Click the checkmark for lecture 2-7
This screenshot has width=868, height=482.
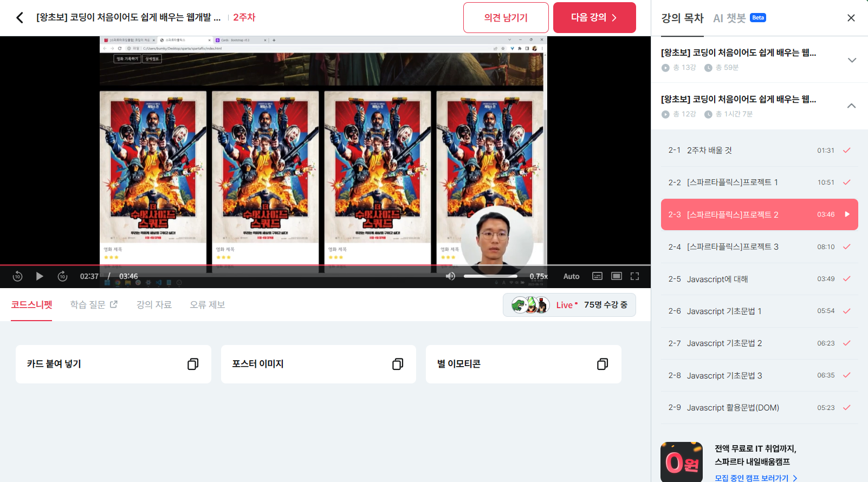pyautogui.click(x=847, y=343)
